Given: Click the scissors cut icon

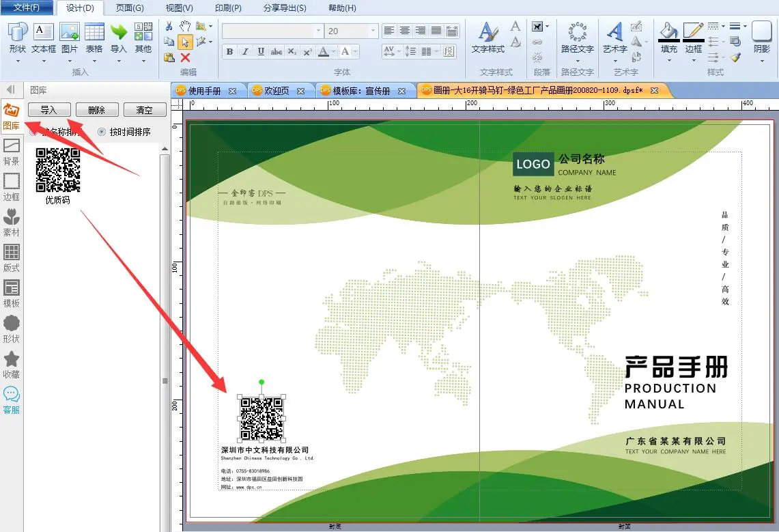Looking at the screenshot, I should pos(169,26).
